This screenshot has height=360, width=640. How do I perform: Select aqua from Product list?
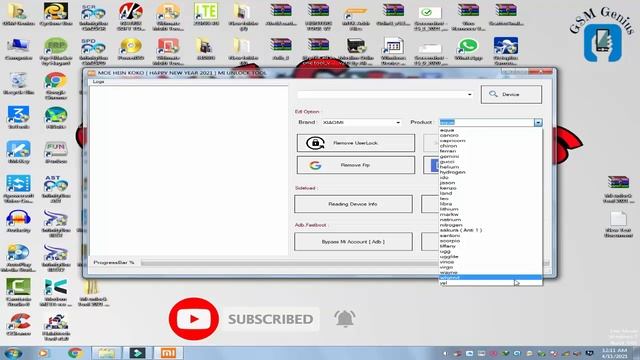coord(491,130)
